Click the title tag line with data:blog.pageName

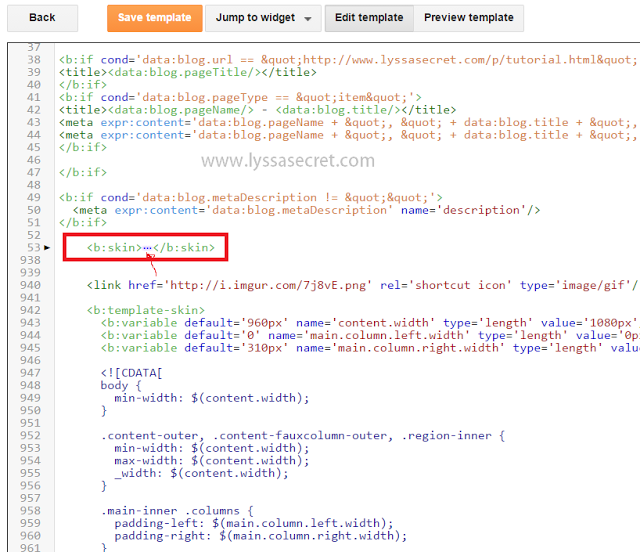point(257,110)
